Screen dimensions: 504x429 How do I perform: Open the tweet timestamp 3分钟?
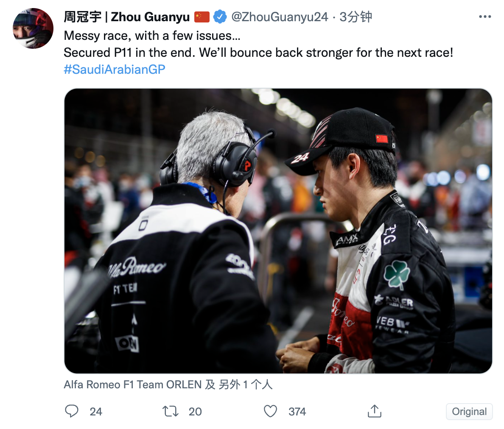356,17
